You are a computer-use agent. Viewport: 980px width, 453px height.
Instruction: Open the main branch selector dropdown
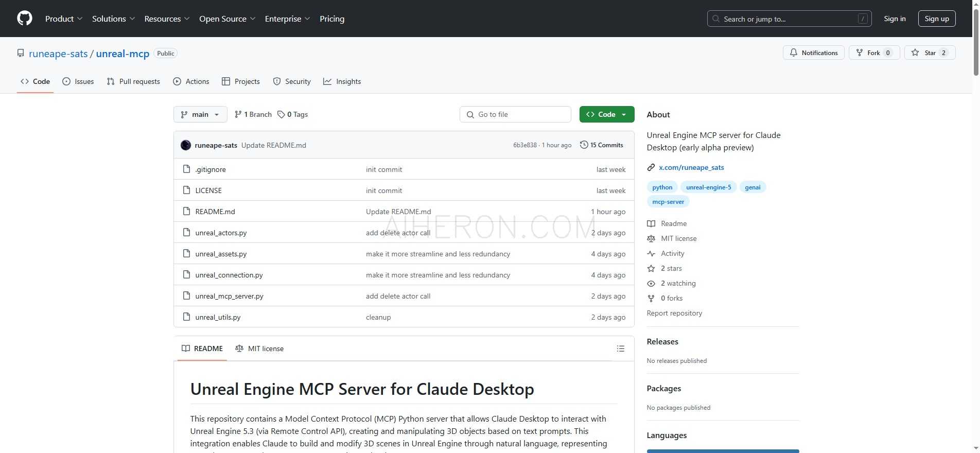[x=200, y=114]
